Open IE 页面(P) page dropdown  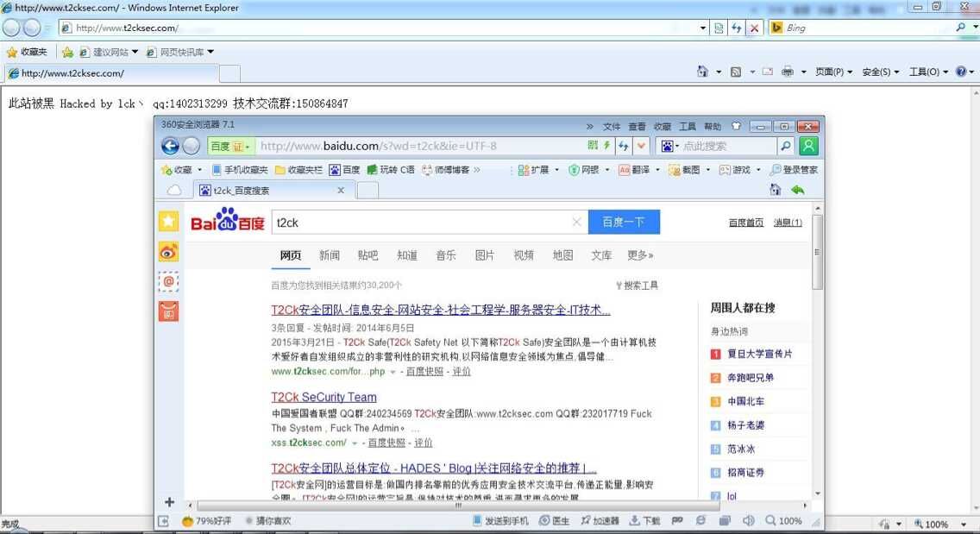point(833,72)
